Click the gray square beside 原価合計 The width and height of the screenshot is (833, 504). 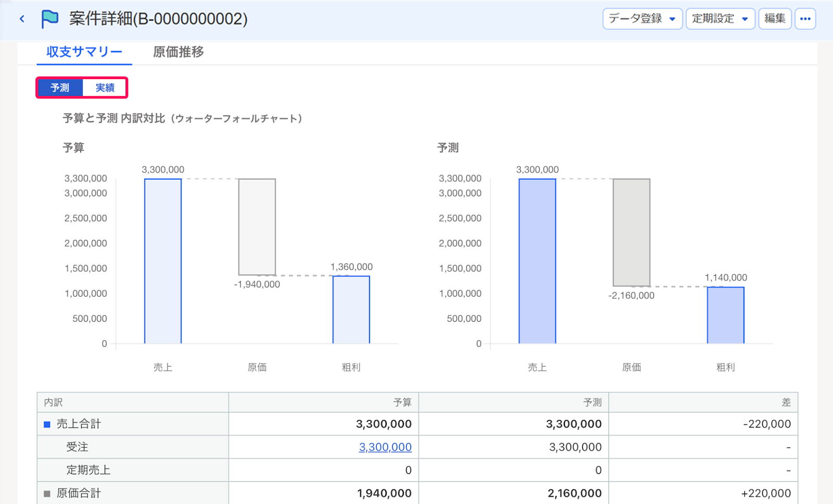47,494
